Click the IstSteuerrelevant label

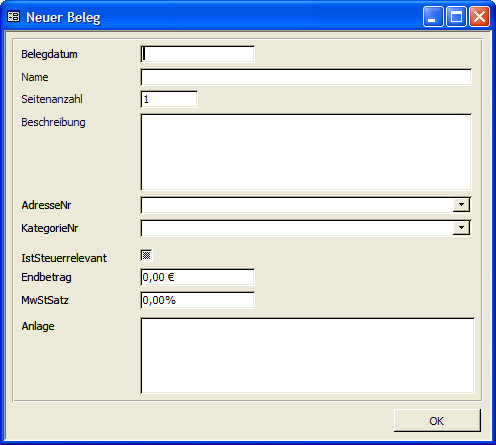64,258
